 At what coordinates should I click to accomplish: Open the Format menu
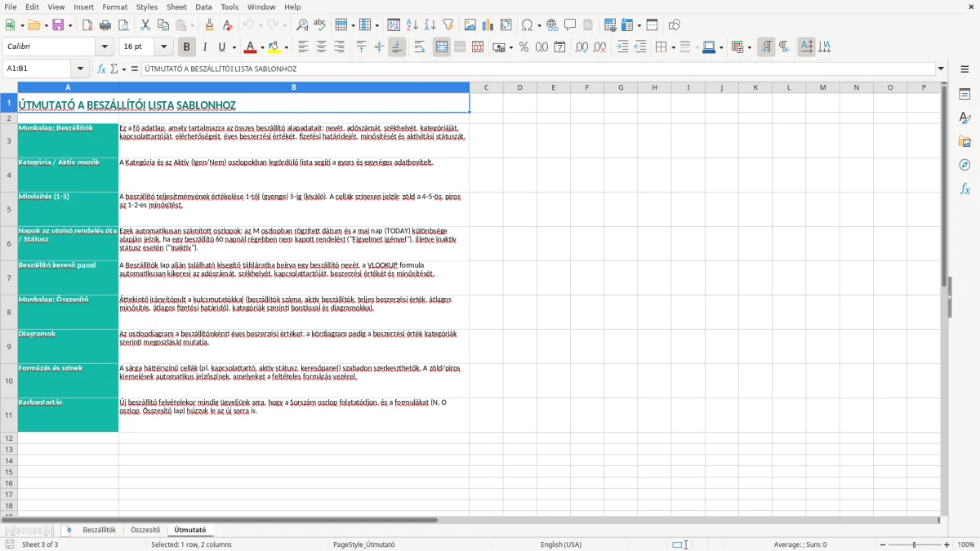[114, 7]
